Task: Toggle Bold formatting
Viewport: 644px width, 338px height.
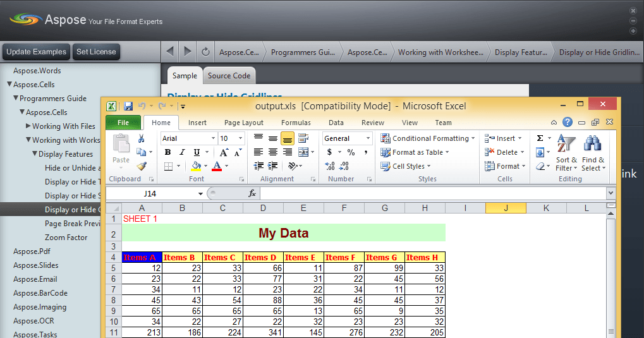Action: coord(167,152)
